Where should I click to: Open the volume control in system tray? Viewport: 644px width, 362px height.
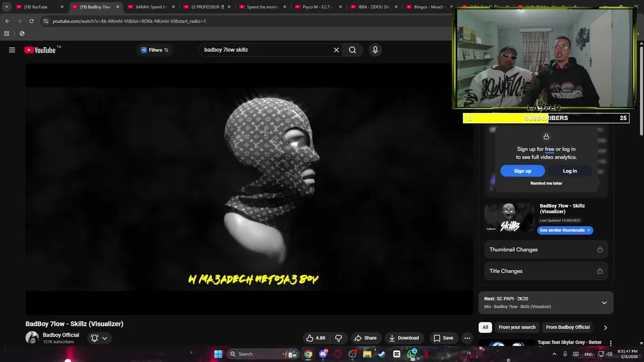point(609,354)
